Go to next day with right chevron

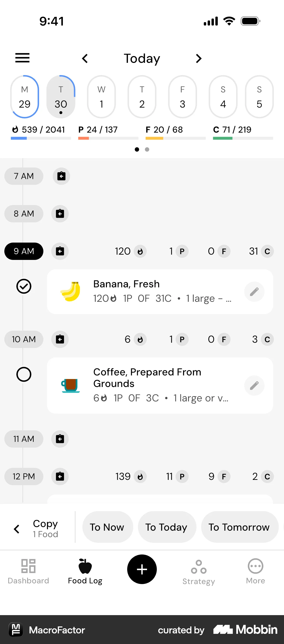click(x=199, y=58)
